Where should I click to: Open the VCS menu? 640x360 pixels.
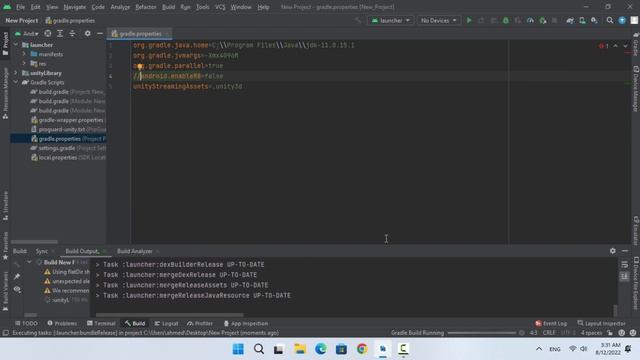pos(220,7)
